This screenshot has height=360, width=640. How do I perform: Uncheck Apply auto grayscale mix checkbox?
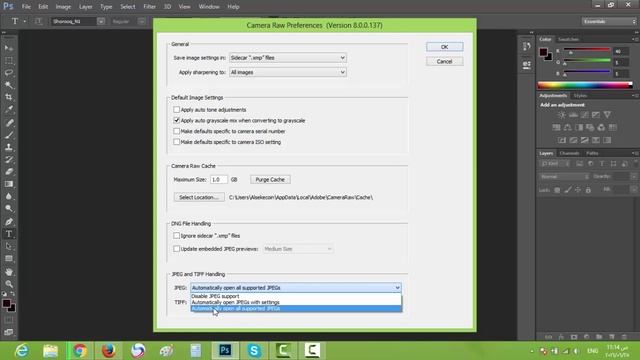(x=176, y=120)
